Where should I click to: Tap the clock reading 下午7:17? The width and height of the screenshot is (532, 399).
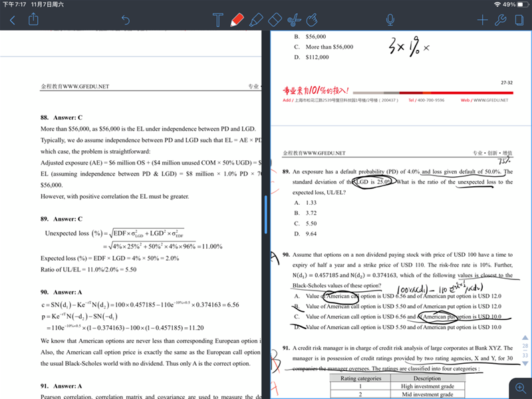tap(14, 5)
